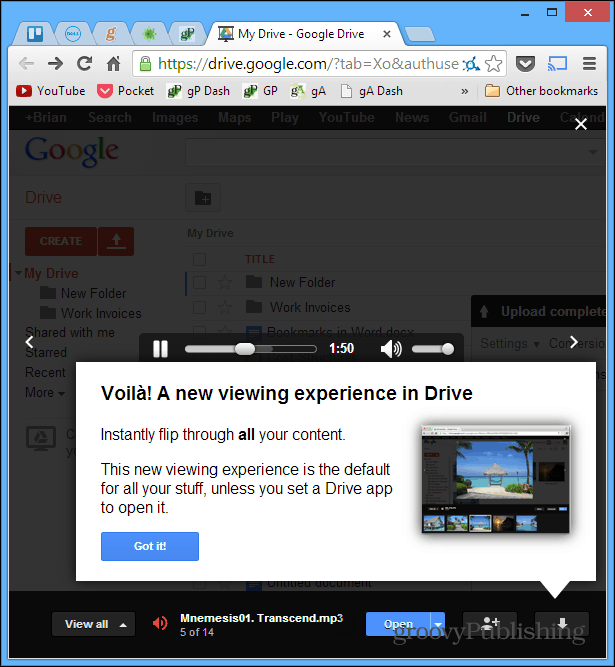Viewport: 615px width, 667px height.
Task: Open the gP Dash bookmark
Action: click(198, 91)
